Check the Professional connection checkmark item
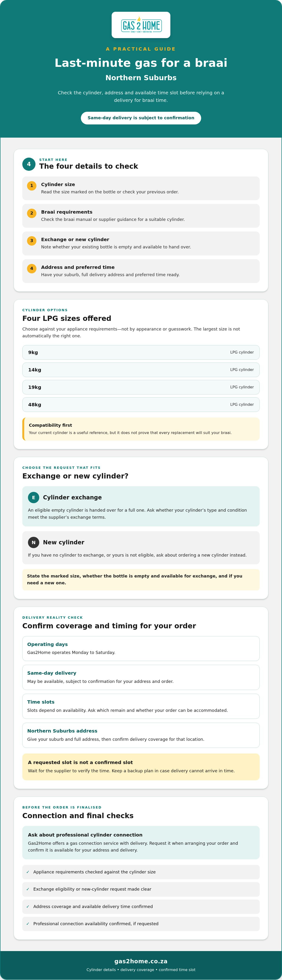Screen dimensions: 282x980 (x=141, y=923)
